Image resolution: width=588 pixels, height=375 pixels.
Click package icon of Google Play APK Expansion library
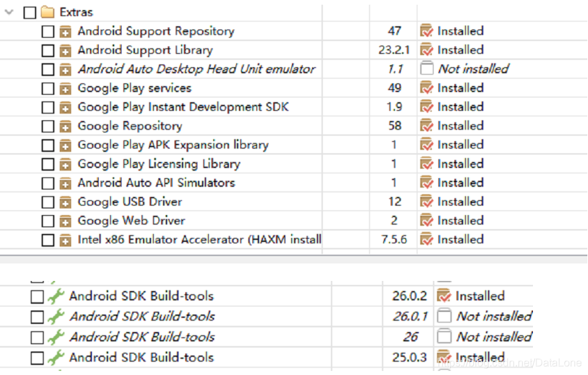(x=65, y=145)
